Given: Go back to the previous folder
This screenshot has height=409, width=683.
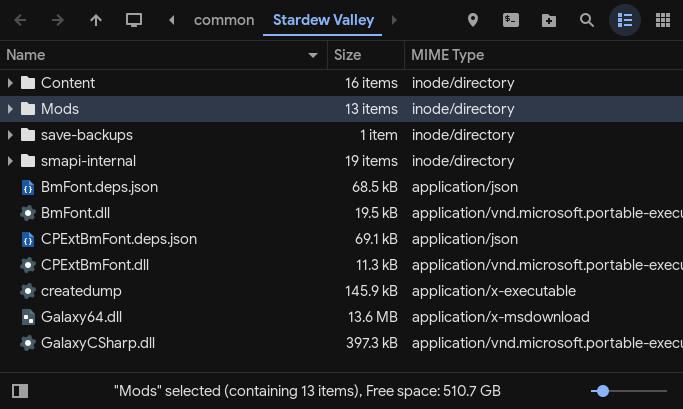Looking at the screenshot, I should [21, 20].
